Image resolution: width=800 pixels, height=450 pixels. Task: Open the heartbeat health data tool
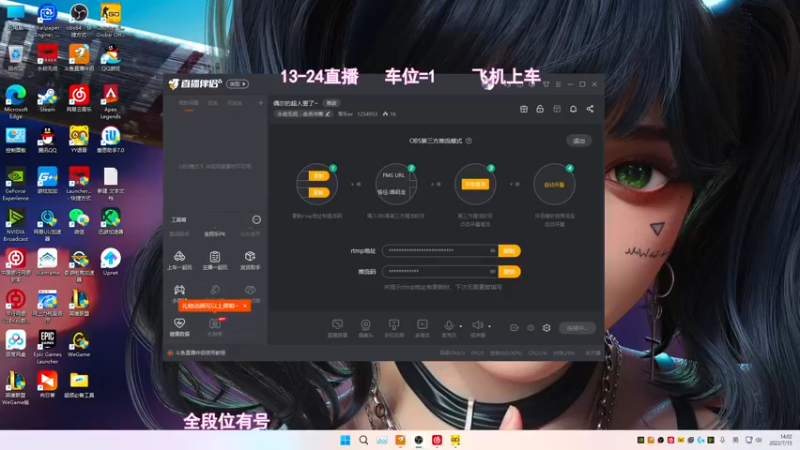point(180,327)
